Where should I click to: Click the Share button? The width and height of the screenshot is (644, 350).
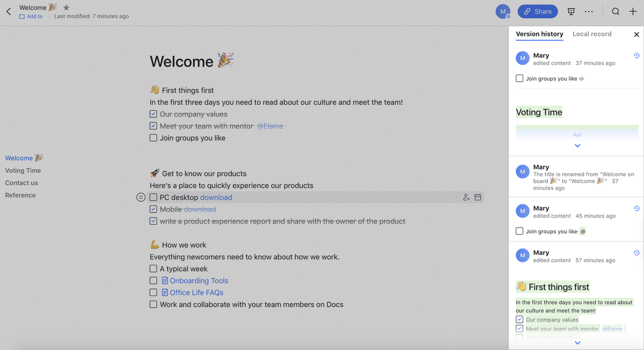pyautogui.click(x=538, y=11)
